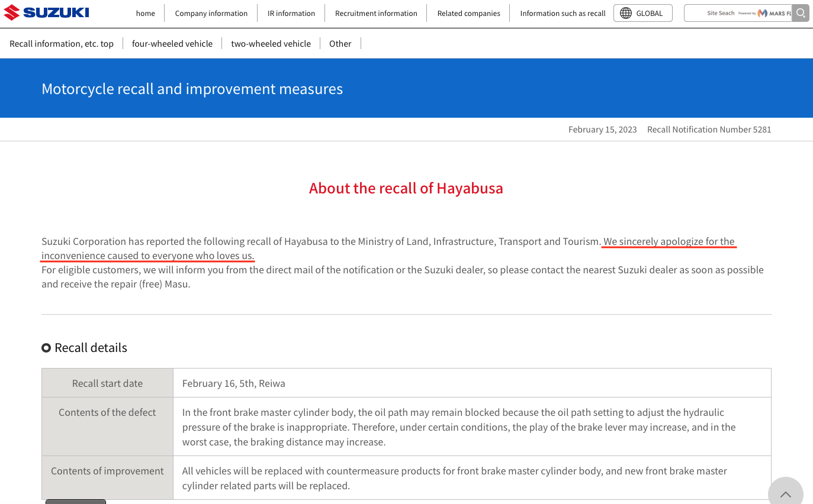Viewport: 813px width, 504px height.
Task: Click the Motorcycle recall and improvement measures heading
Action: click(192, 89)
